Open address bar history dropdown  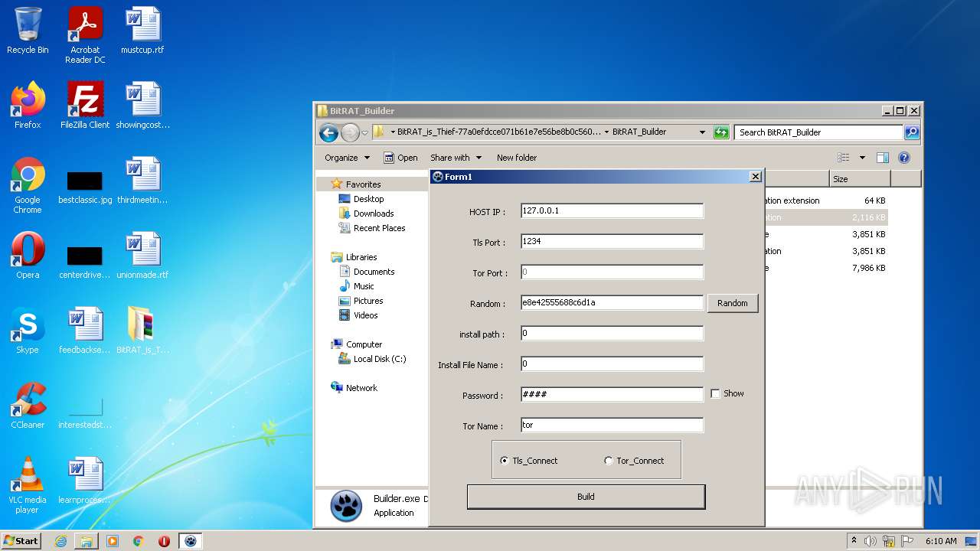tap(702, 132)
